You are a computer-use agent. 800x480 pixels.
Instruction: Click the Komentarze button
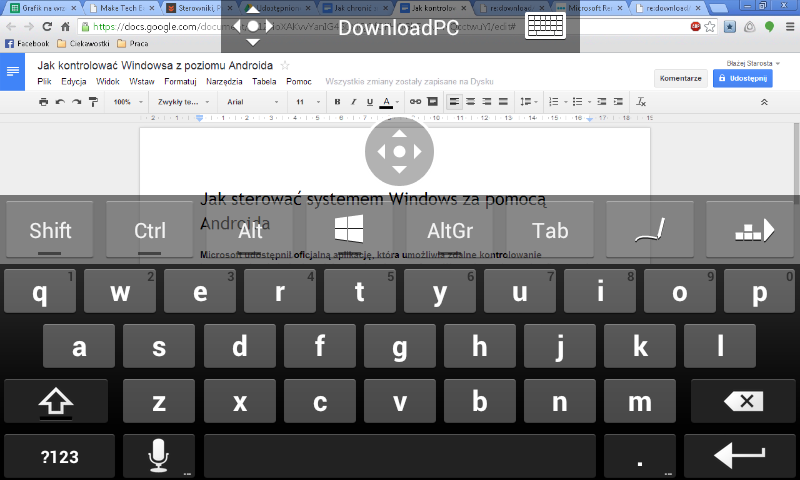(x=681, y=79)
